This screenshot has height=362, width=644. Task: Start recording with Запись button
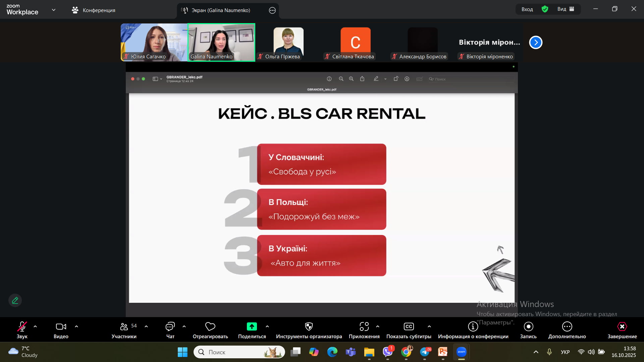(x=528, y=326)
